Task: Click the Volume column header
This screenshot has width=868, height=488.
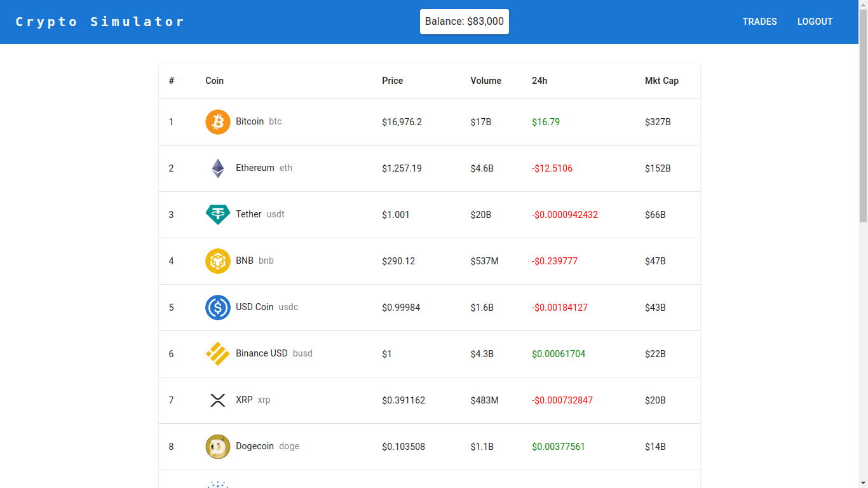Action: (485, 81)
